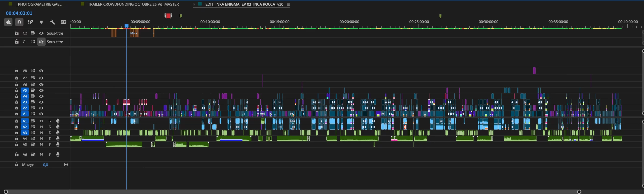This screenshot has height=194, width=644.
Task: Switch to the _PHOTOGRAMETRIE GAEL sequence tab
Action: click(38, 4)
